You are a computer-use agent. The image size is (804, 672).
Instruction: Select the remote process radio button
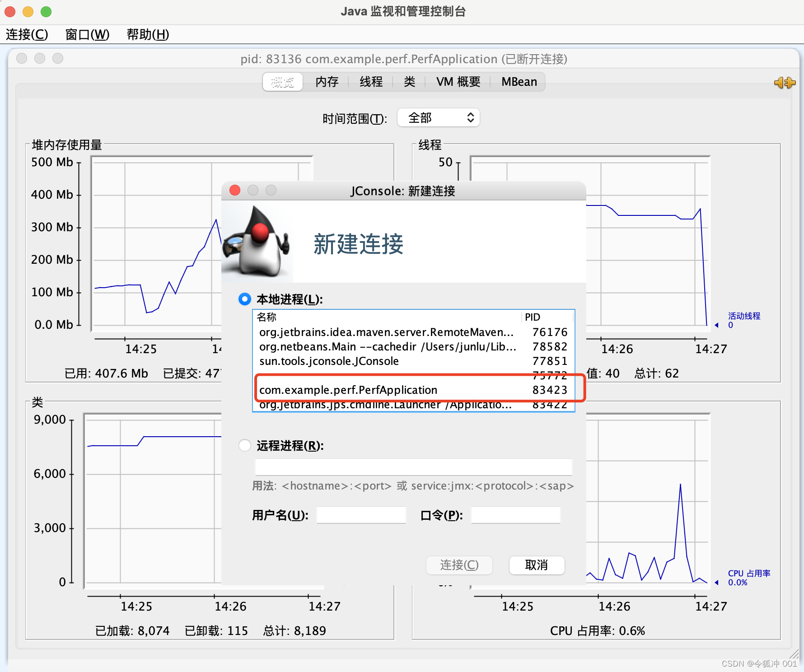(x=244, y=445)
